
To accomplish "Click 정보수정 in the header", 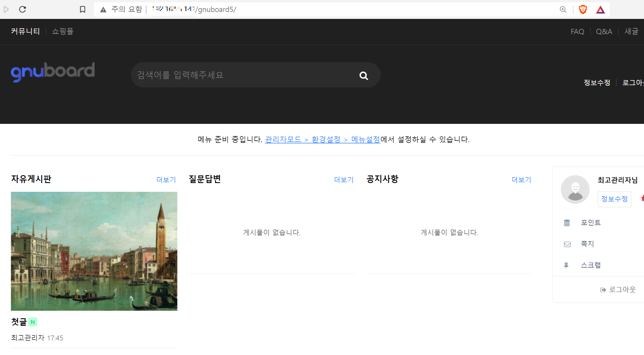I will (x=597, y=82).
